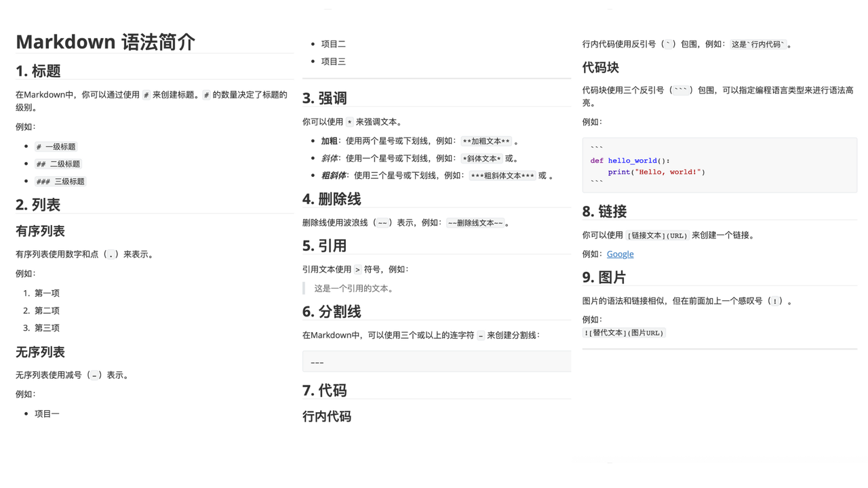
Task: Open the Google hyperlink
Action: coord(620,254)
